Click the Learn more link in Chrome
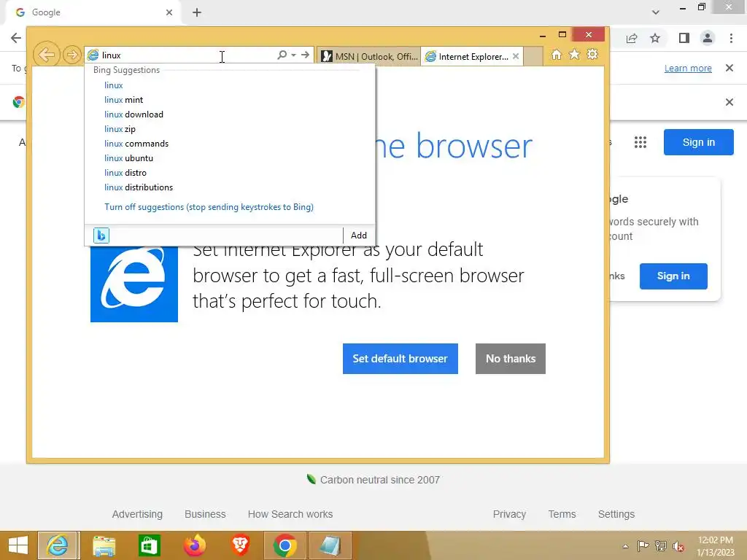Screen dimensions: 747x560 click(688, 68)
